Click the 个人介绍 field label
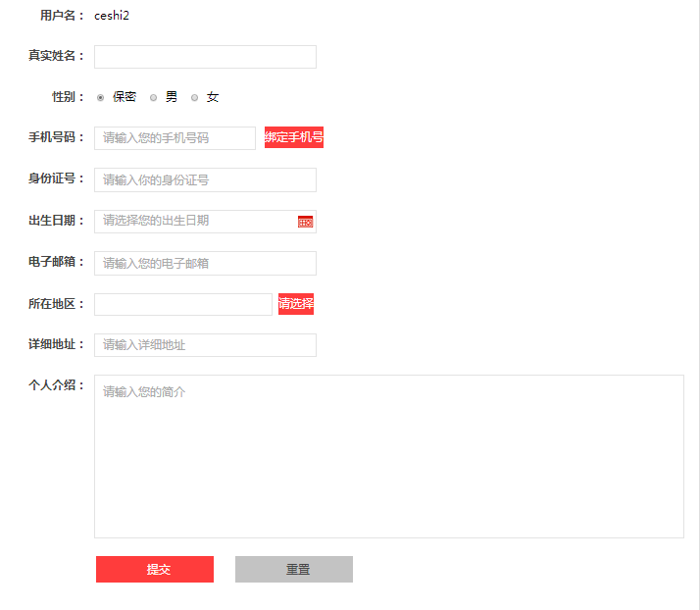Image resolution: width=700 pixels, height=610 pixels. coord(57,385)
